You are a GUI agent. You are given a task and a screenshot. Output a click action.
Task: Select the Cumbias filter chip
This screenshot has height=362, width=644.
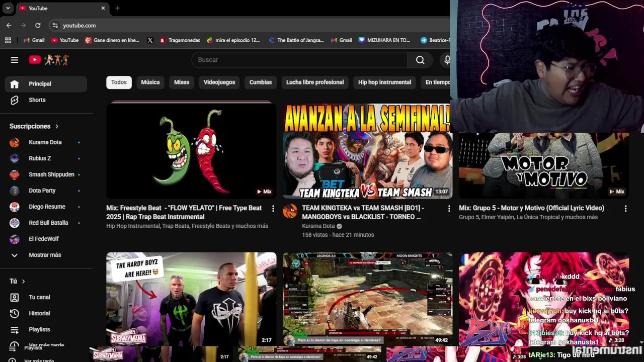click(x=261, y=82)
